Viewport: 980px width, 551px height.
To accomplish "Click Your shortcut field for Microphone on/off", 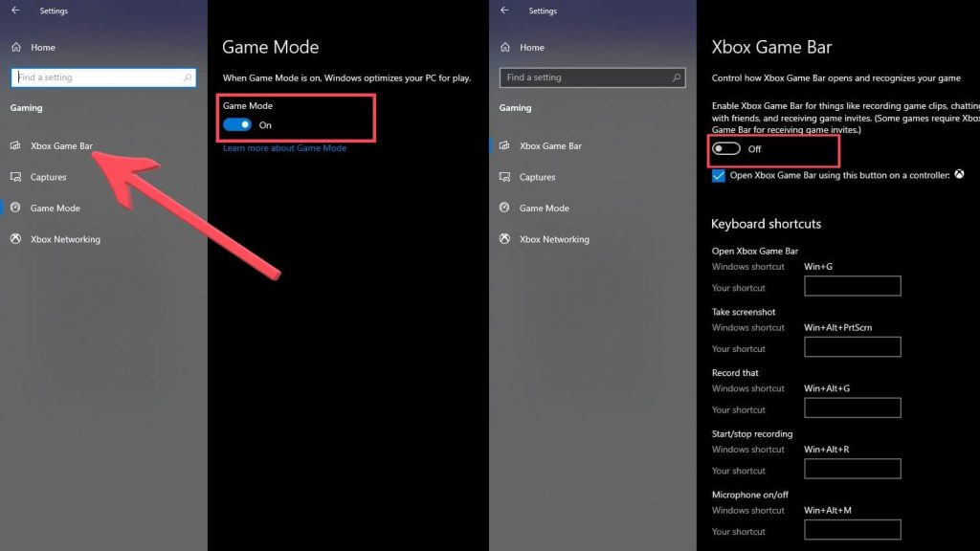I will click(853, 530).
